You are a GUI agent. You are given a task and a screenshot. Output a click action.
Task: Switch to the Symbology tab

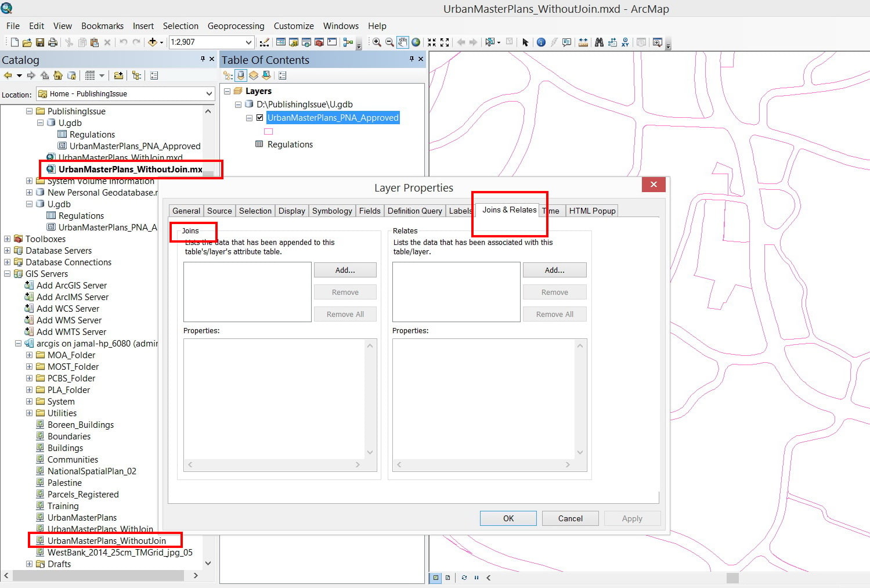[x=332, y=211]
